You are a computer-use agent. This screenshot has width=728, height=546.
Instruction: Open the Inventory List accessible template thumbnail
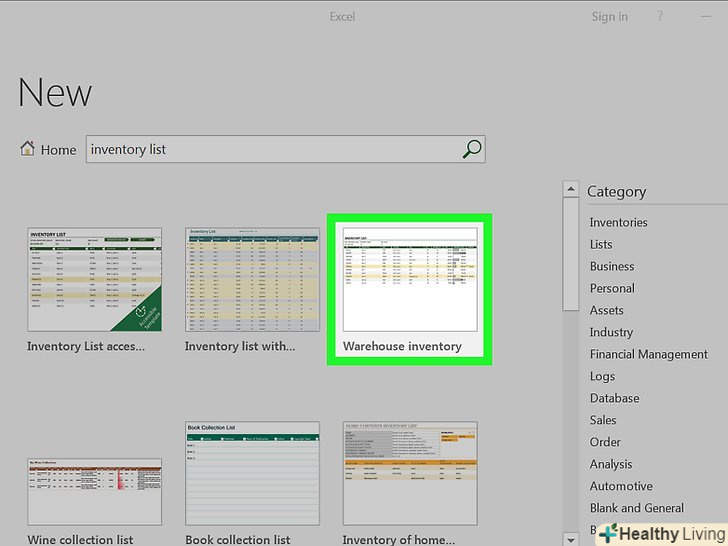coord(95,280)
